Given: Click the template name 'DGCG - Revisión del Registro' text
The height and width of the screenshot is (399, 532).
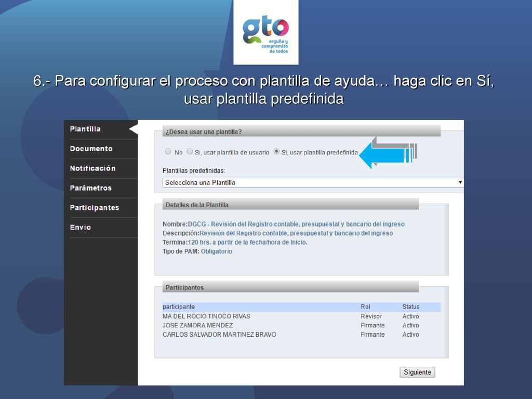Looking at the screenshot, I should pos(296,224).
